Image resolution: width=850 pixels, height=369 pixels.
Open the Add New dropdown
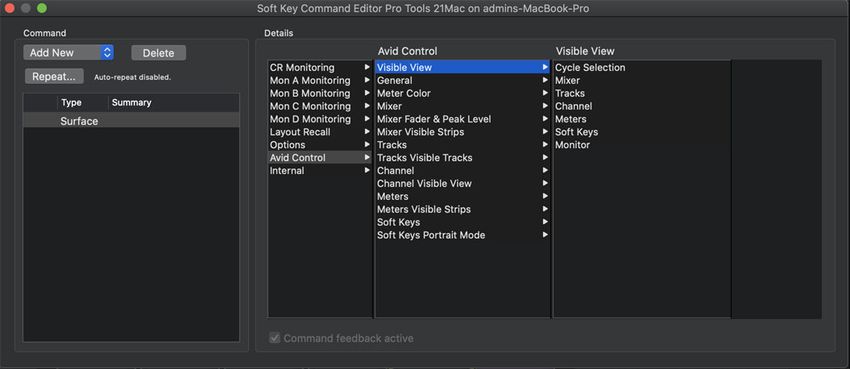tap(68, 53)
